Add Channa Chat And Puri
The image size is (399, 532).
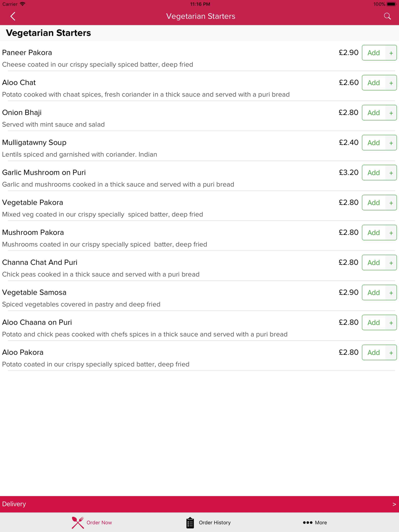[373, 263]
